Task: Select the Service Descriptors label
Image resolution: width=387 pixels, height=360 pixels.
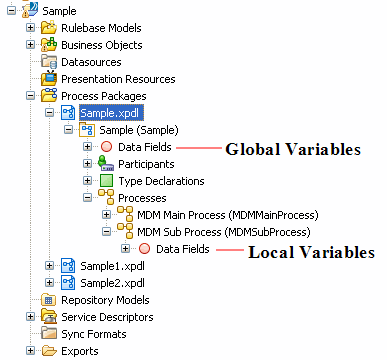Action: (x=107, y=317)
